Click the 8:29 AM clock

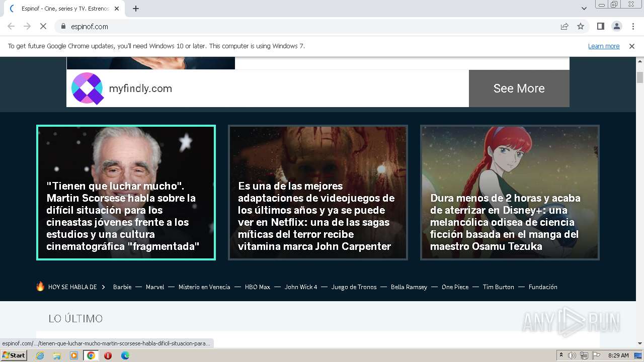pyautogui.click(x=618, y=355)
